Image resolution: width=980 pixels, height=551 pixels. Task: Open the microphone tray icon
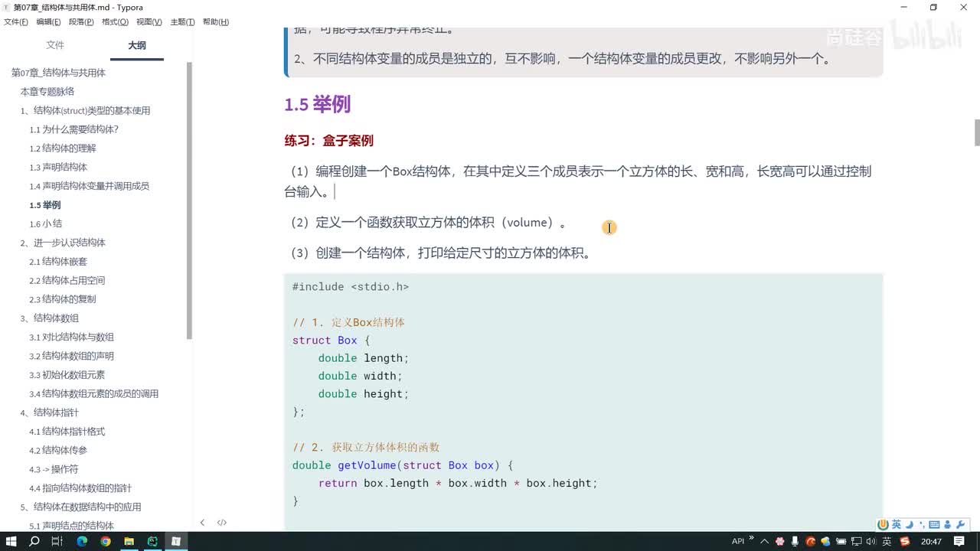pyautogui.click(x=795, y=541)
